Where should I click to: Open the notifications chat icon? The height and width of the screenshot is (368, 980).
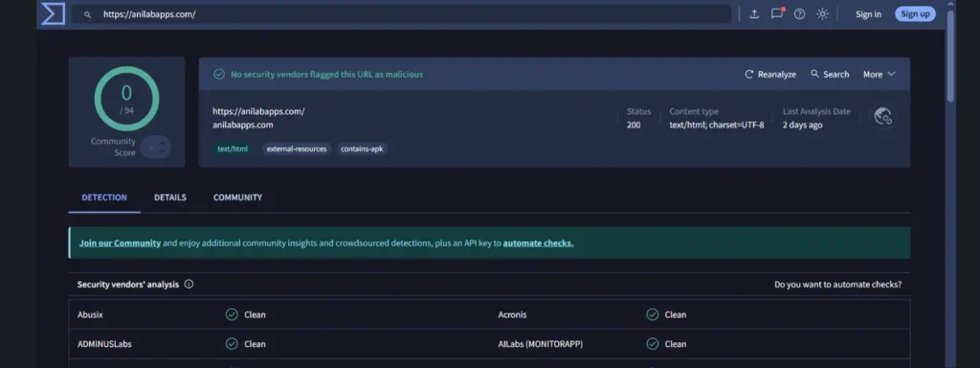click(x=777, y=13)
